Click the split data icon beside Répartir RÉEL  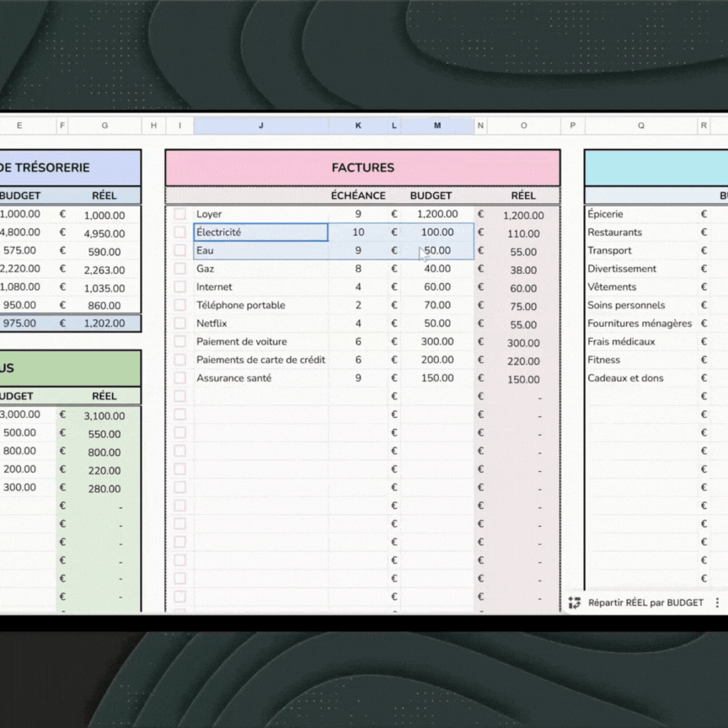click(575, 602)
